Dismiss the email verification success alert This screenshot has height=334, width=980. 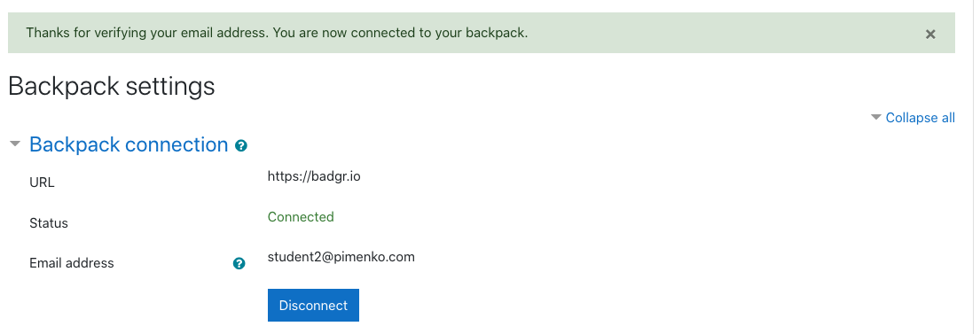930,35
